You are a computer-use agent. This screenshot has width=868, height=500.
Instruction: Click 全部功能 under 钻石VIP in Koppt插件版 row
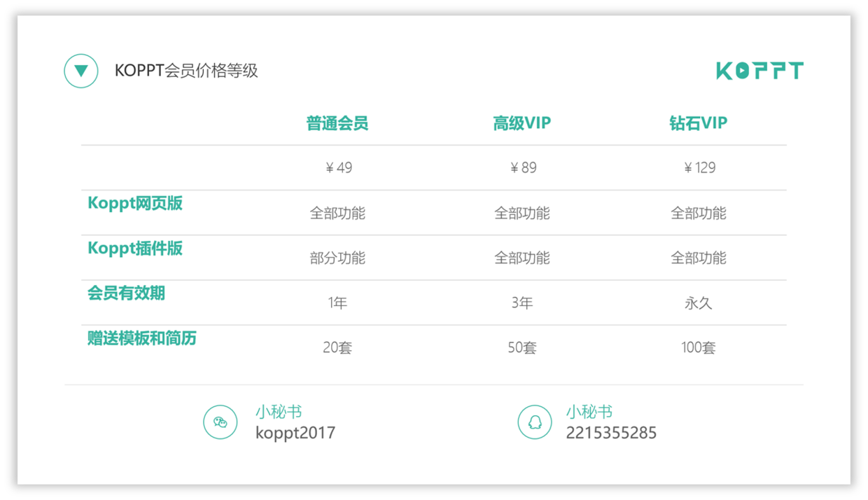tap(699, 258)
